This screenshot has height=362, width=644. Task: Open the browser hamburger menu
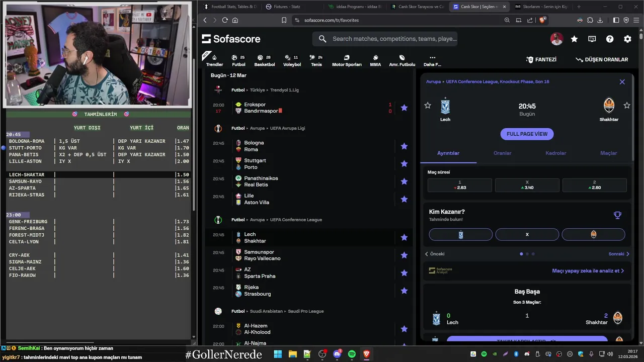pyautogui.click(x=636, y=20)
